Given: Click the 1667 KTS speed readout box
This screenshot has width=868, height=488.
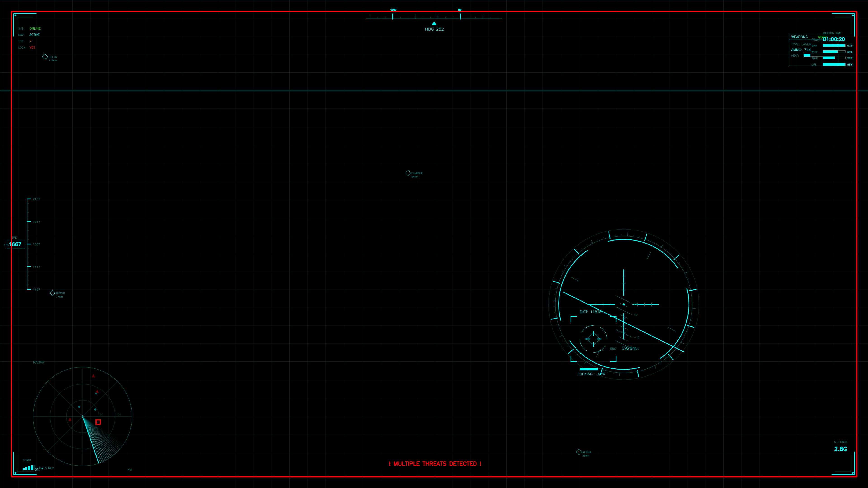Looking at the screenshot, I should click(16, 244).
